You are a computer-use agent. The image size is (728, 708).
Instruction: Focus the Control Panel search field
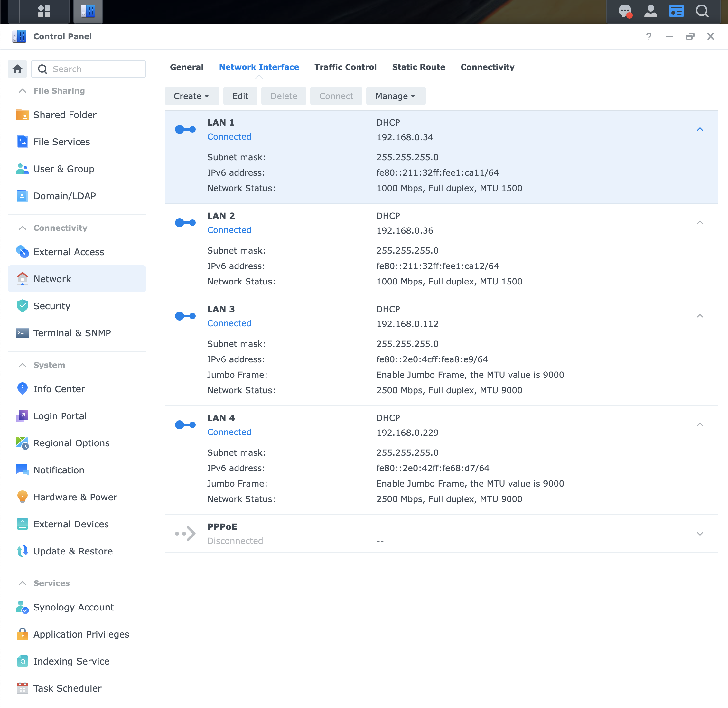pos(89,69)
